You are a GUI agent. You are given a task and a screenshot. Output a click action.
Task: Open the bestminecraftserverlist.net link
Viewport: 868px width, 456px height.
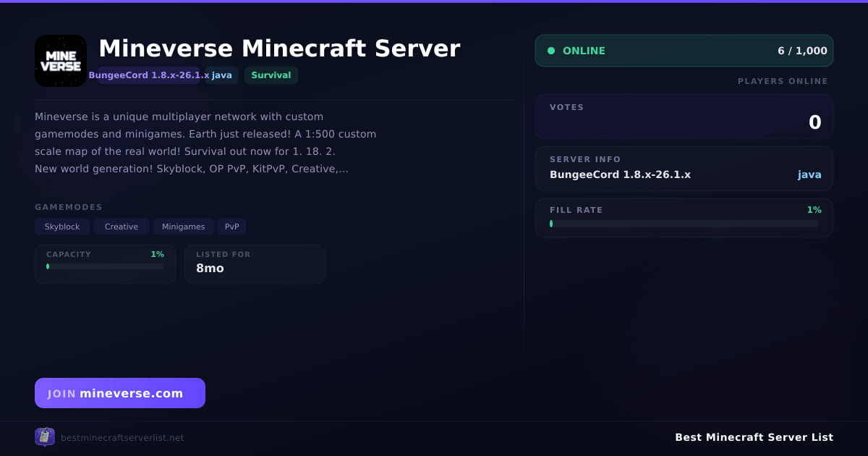pos(122,438)
